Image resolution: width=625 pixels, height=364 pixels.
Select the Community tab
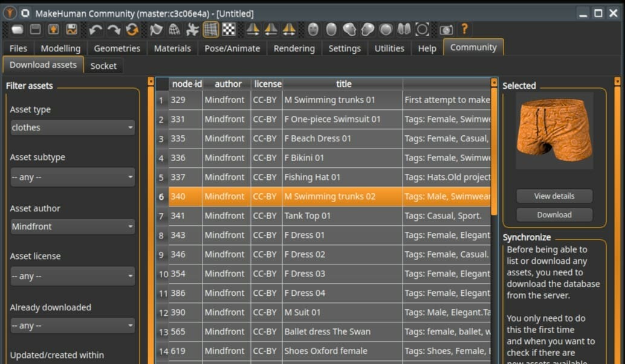[x=473, y=48]
